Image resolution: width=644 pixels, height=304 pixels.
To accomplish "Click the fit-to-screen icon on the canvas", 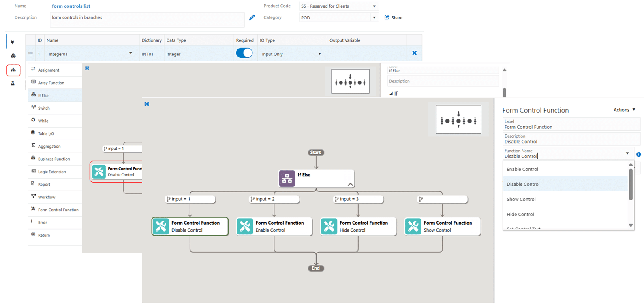I will pyautogui.click(x=147, y=104).
